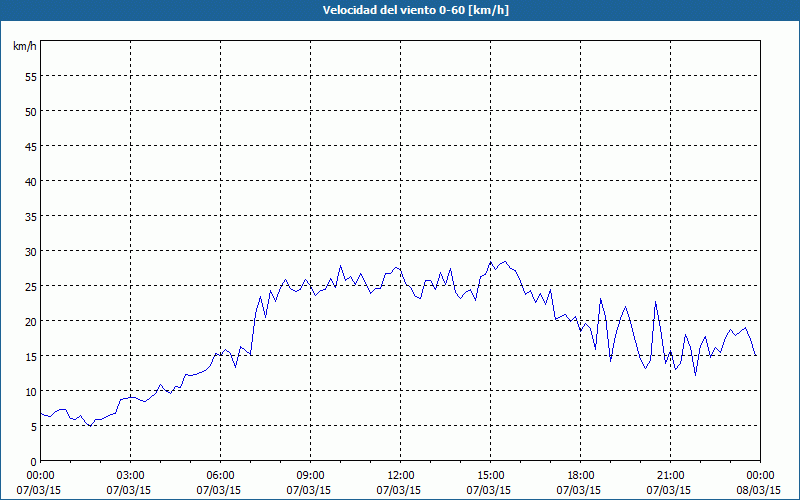This screenshot has width=800, height=500.
Task: Select the 00:00 label above 07/03/15
Action: [x=40, y=475]
